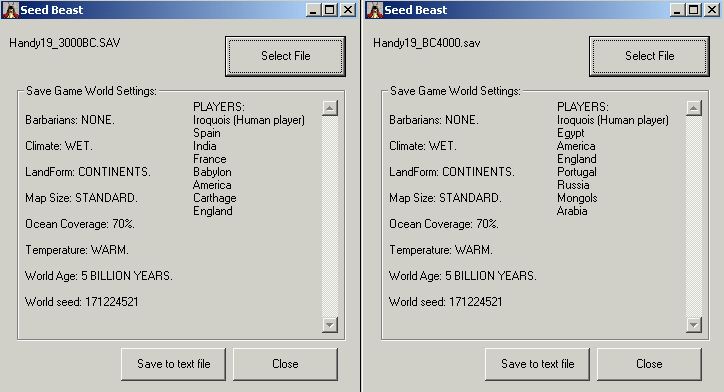Click Temperature: WARM in the BC4000 window
Screen dimensions: 724x392
(x=440, y=250)
